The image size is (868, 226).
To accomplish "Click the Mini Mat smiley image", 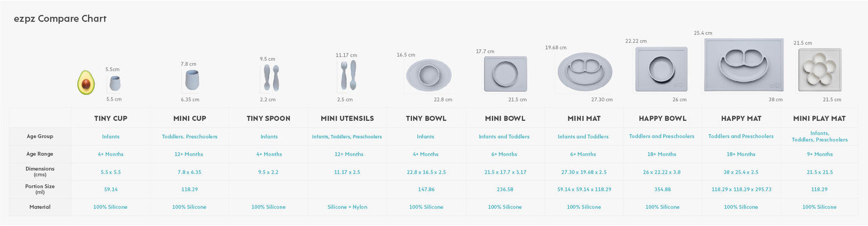I will tap(584, 72).
